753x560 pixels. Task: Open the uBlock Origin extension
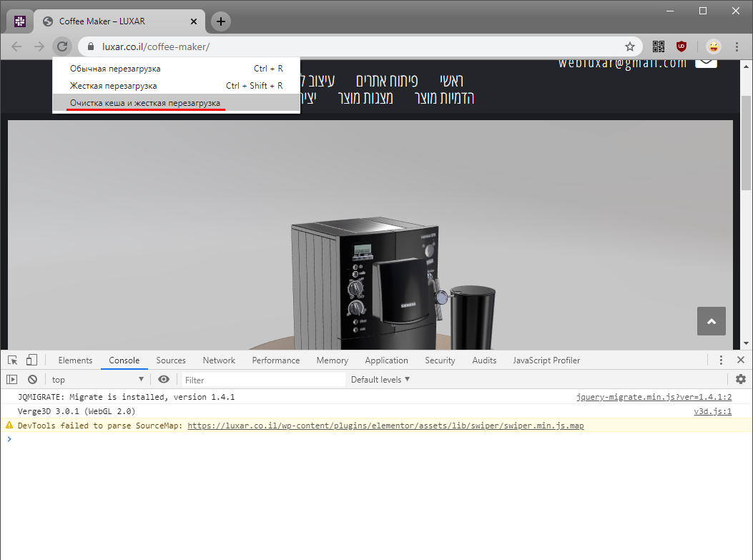tap(681, 46)
